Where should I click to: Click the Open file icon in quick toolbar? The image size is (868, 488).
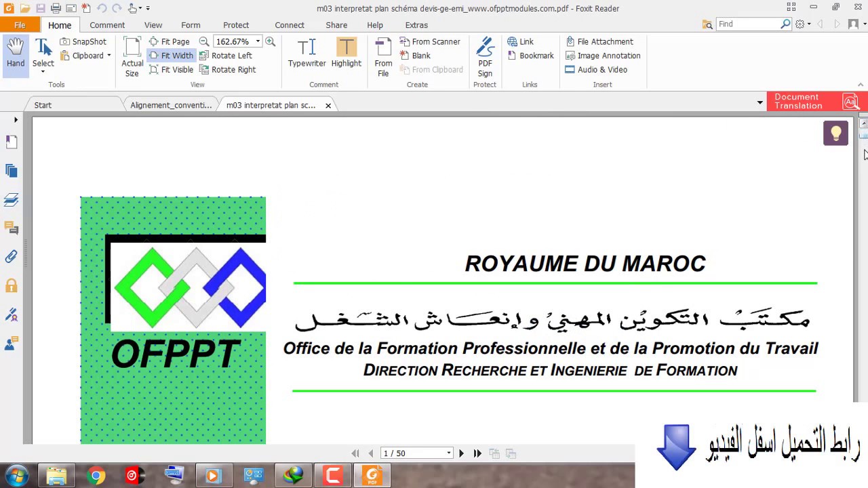click(25, 8)
